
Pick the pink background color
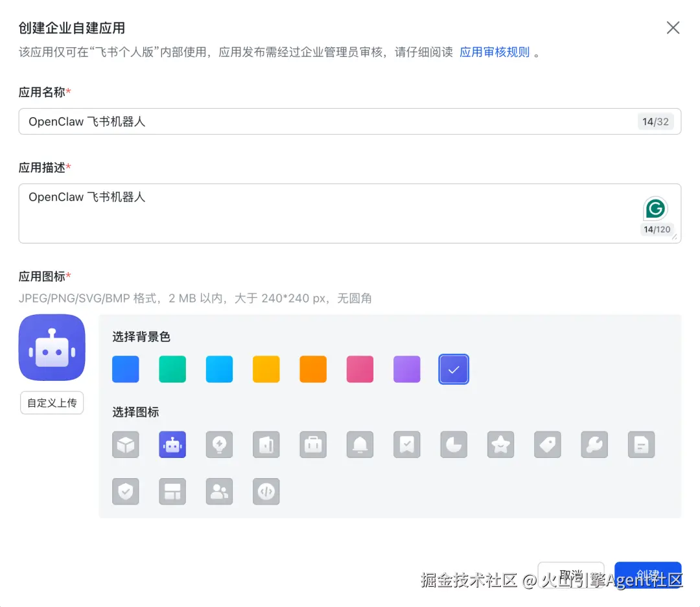tap(360, 369)
